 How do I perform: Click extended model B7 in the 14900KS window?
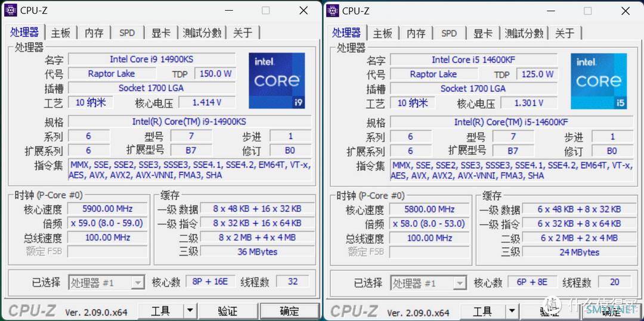(x=191, y=151)
